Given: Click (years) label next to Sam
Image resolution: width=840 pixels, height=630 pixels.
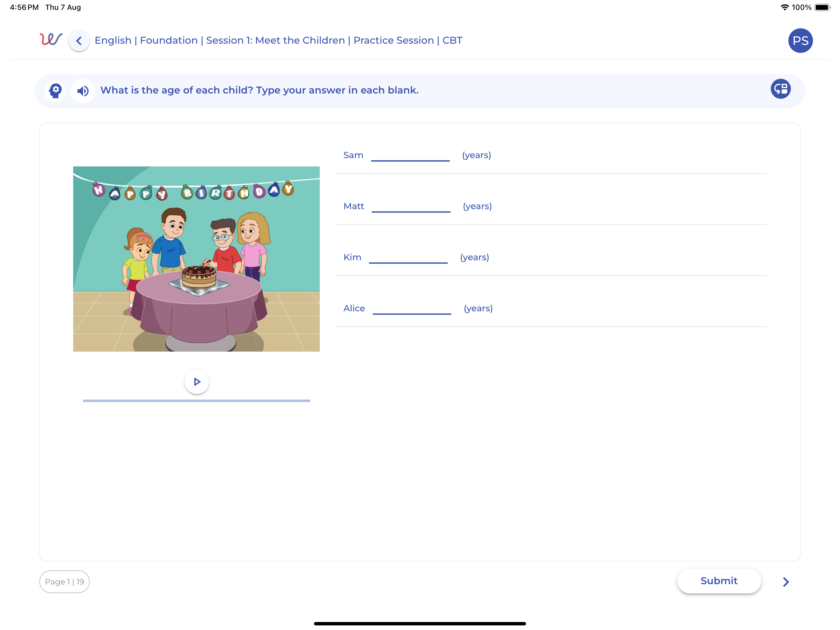Looking at the screenshot, I should tap(477, 155).
